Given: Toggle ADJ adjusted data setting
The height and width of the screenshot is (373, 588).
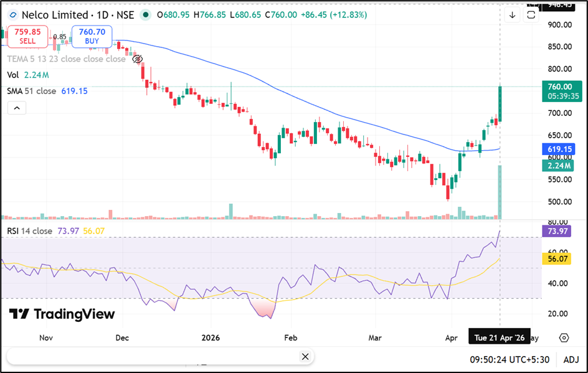Looking at the screenshot, I should click(x=572, y=359).
